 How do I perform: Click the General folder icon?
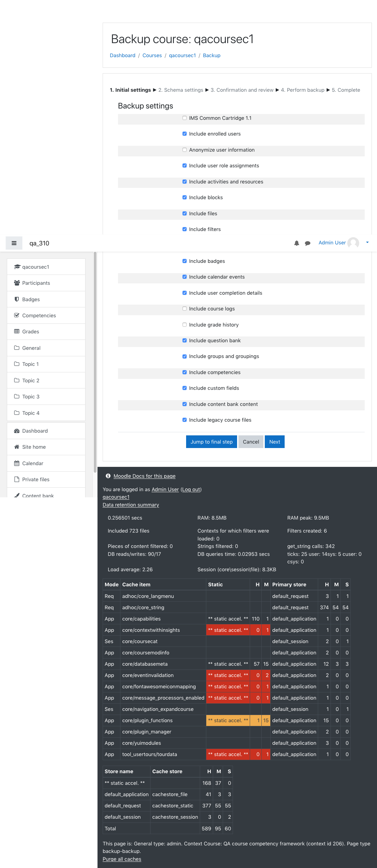pyautogui.click(x=17, y=348)
